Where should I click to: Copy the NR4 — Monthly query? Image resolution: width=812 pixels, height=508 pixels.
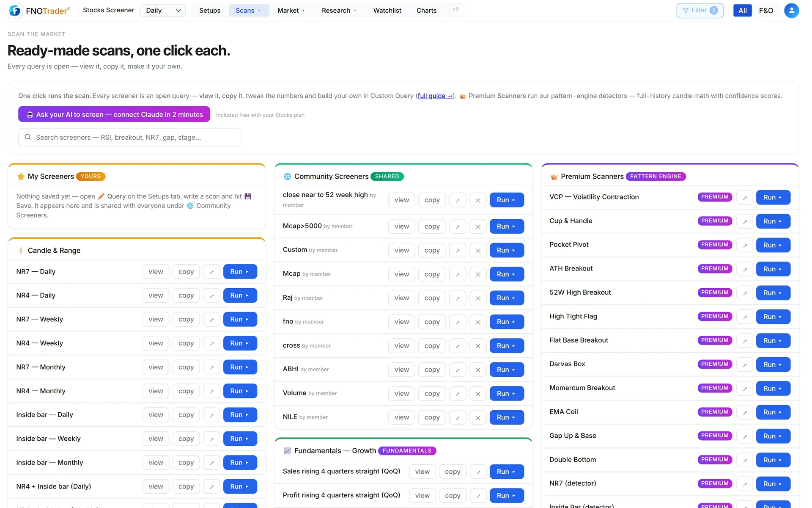(186, 391)
